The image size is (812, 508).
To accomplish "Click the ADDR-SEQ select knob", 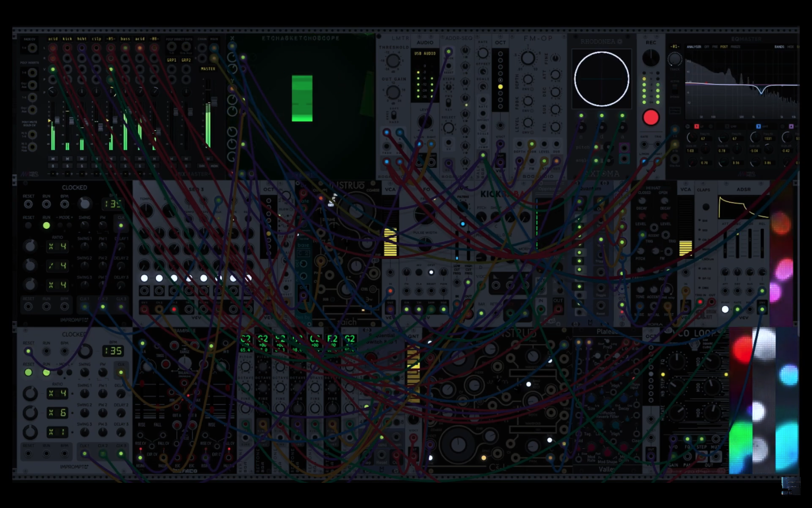I will click(x=449, y=128).
